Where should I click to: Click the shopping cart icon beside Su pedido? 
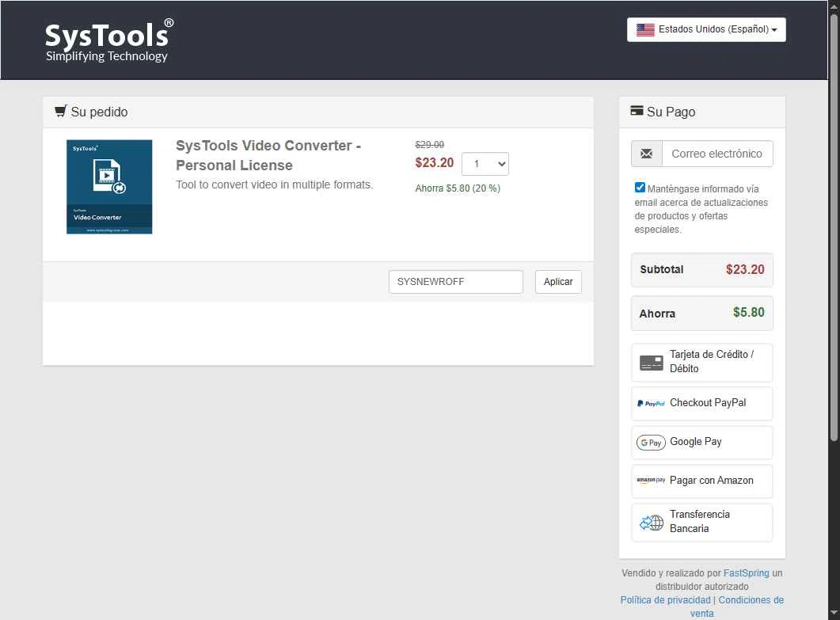tap(60, 111)
